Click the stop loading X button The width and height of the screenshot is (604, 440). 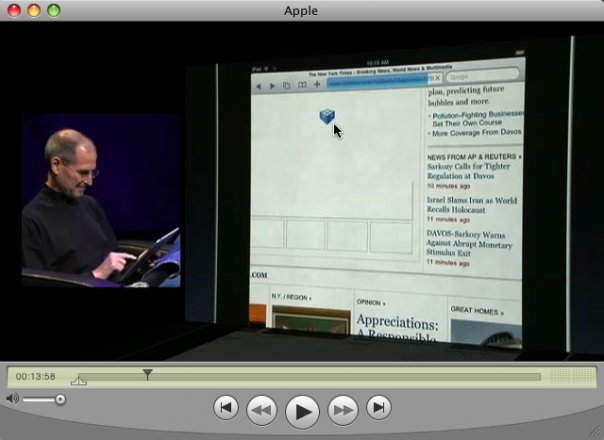[x=438, y=77]
